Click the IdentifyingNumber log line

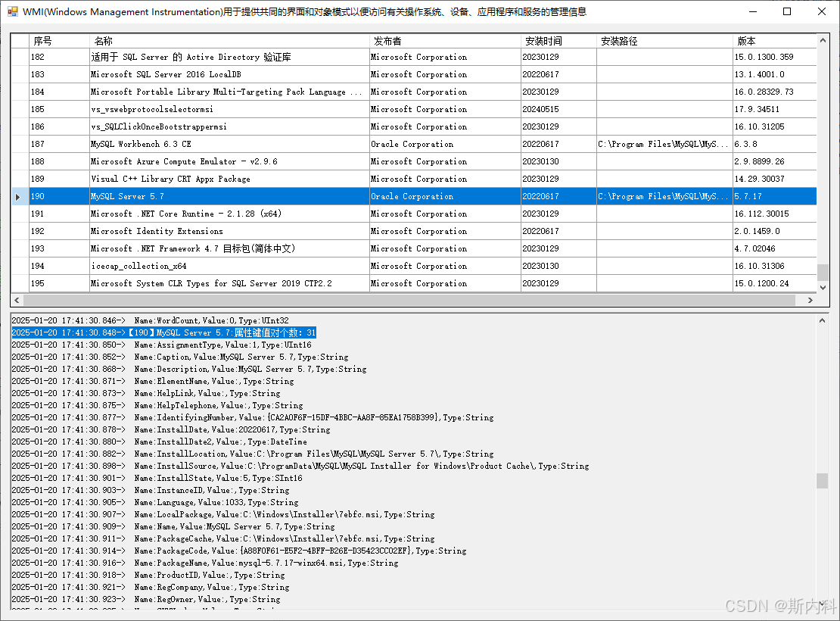point(253,418)
